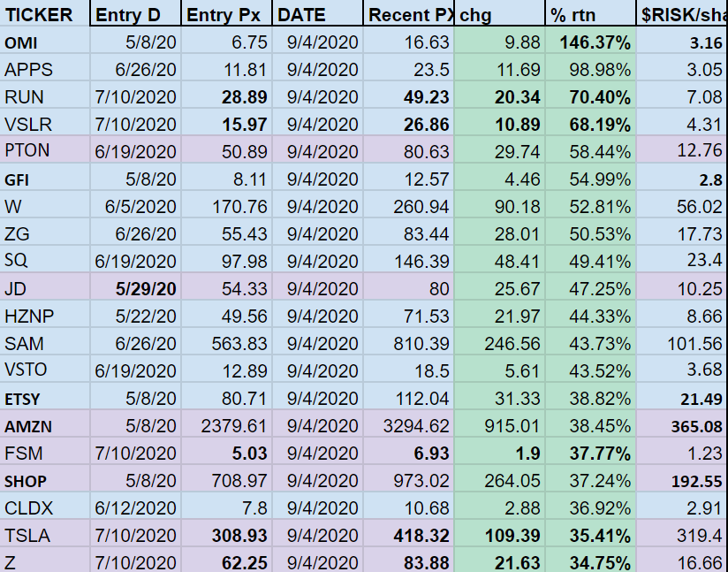
Task: Click the 43.52% return cell
Action: point(590,369)
